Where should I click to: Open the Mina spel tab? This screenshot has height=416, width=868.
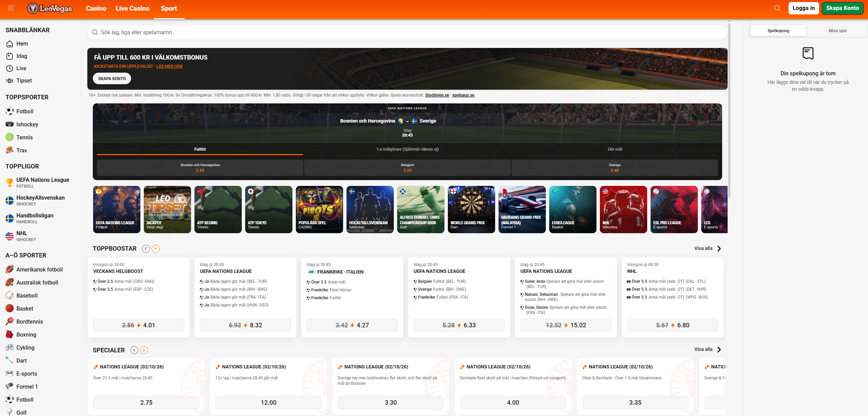838,31
